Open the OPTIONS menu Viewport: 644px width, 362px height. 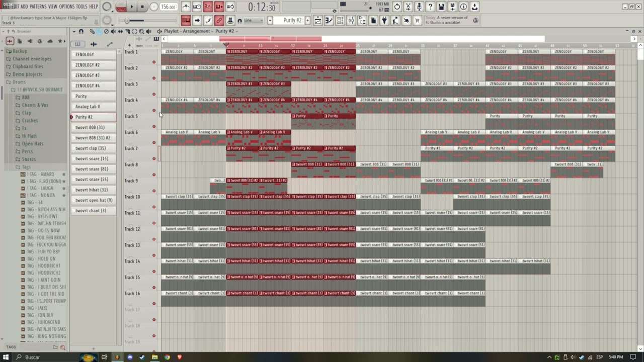tap(66, 7)
